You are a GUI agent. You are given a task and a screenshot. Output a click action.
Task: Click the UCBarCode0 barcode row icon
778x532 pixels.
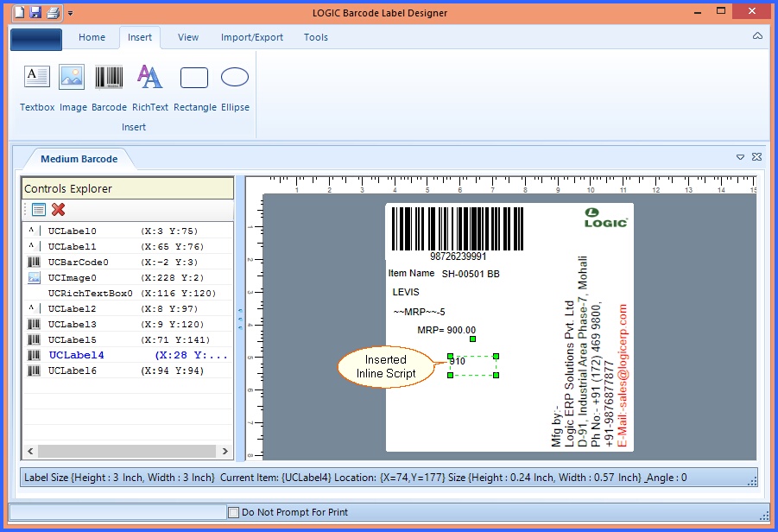34,262
